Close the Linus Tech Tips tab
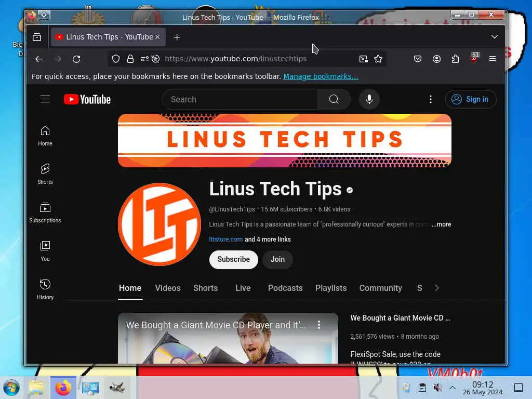532x399 pixels. (x=157, y=37)
